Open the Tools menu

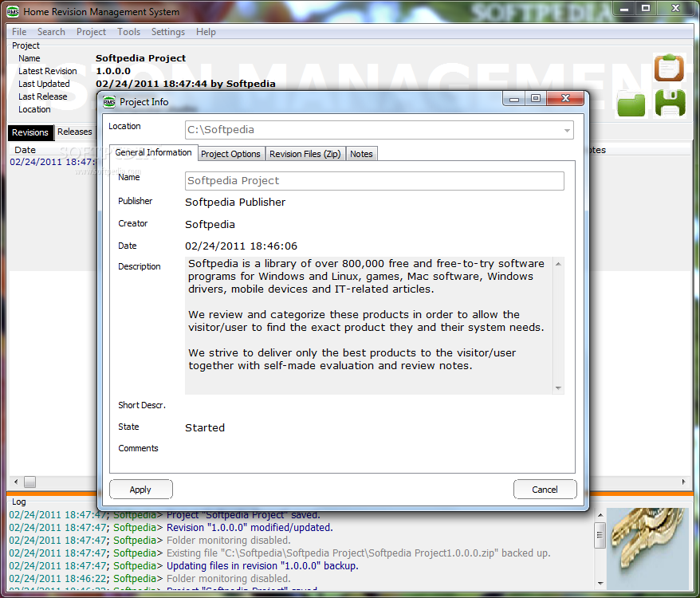coord(128,32)
